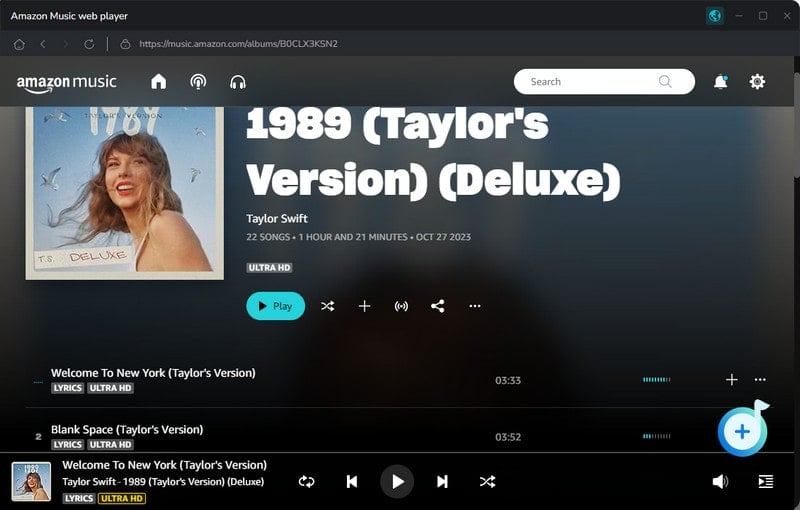Toggle the volume speaker icon

(x=720, y=481)
